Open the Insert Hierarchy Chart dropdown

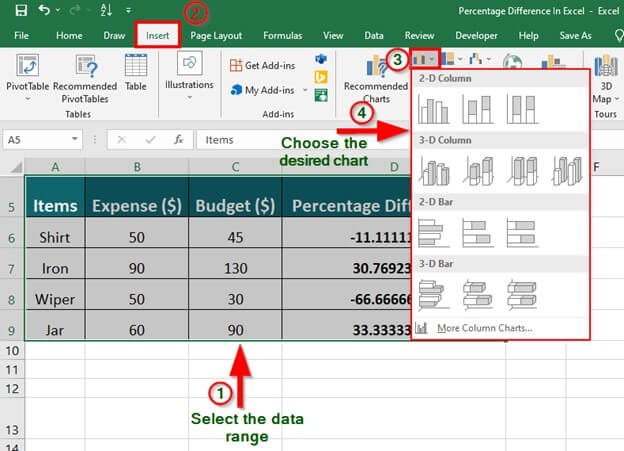click(452, 59)
